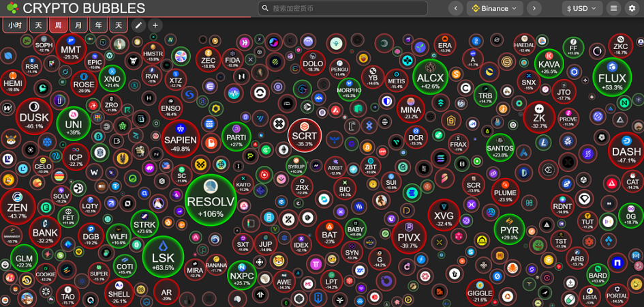Toggle the 月 (month) timeframe
The height and width of the screenshot is (307, 644).
coord(79,25)
